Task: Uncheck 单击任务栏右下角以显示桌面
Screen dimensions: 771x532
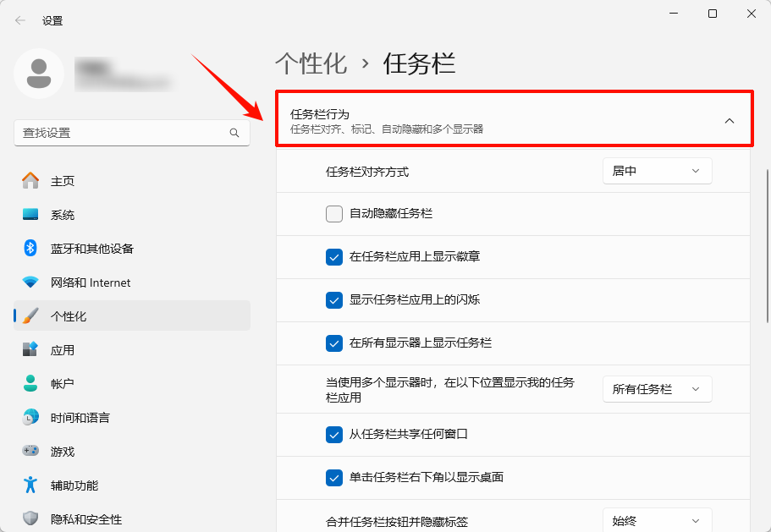Action: point(333,478)
